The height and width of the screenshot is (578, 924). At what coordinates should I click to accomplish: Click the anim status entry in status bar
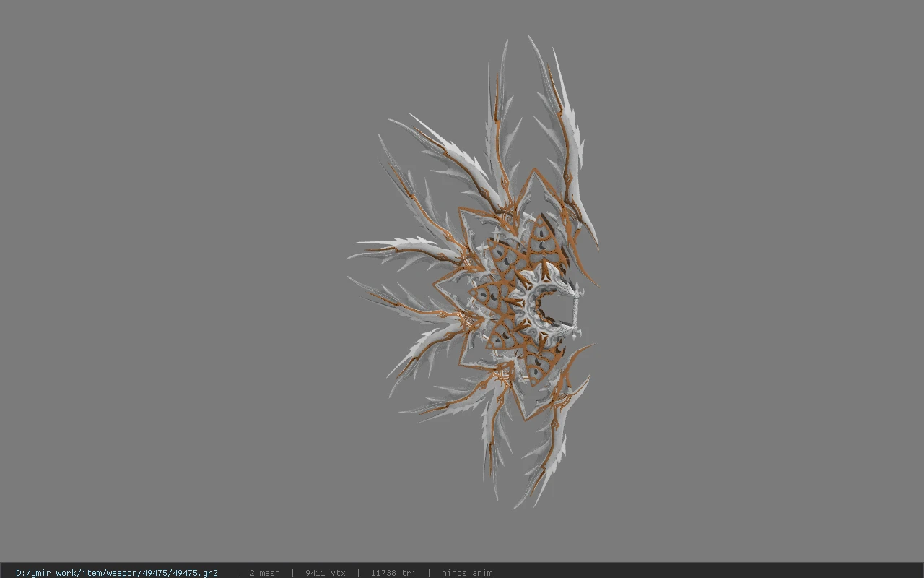pos(467,573)
